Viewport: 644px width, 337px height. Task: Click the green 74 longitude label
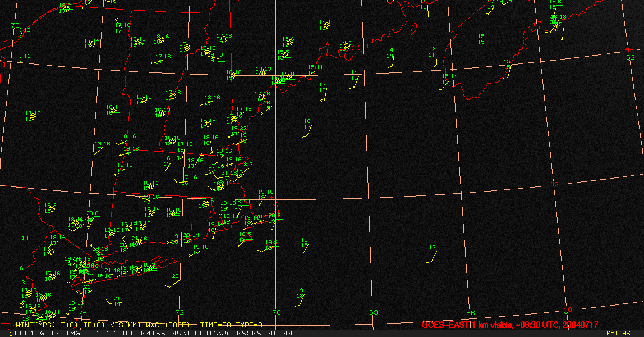click(82, 312)
